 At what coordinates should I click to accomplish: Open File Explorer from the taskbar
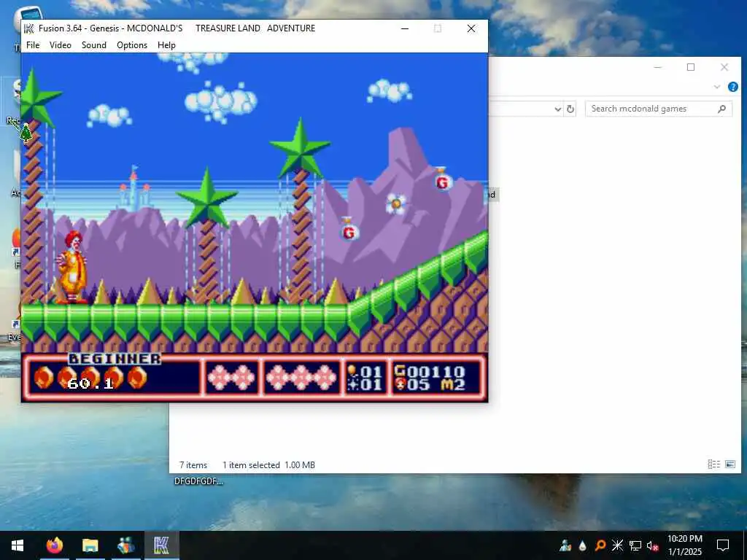coord(90,545)
